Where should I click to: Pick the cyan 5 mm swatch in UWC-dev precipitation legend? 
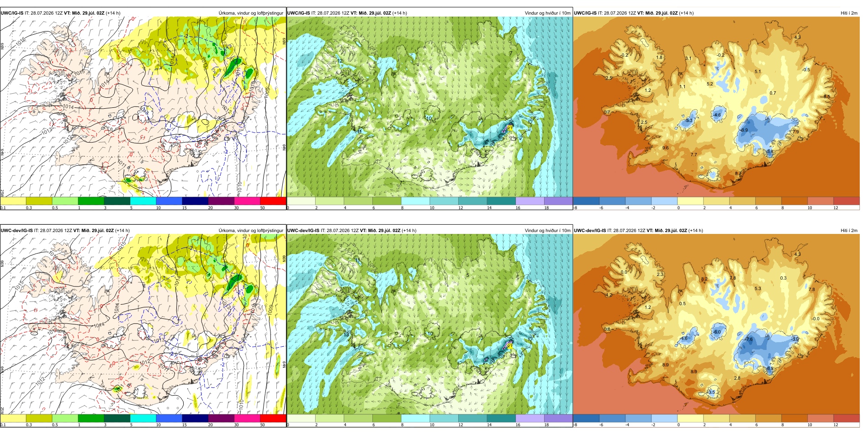pos(143,418)
